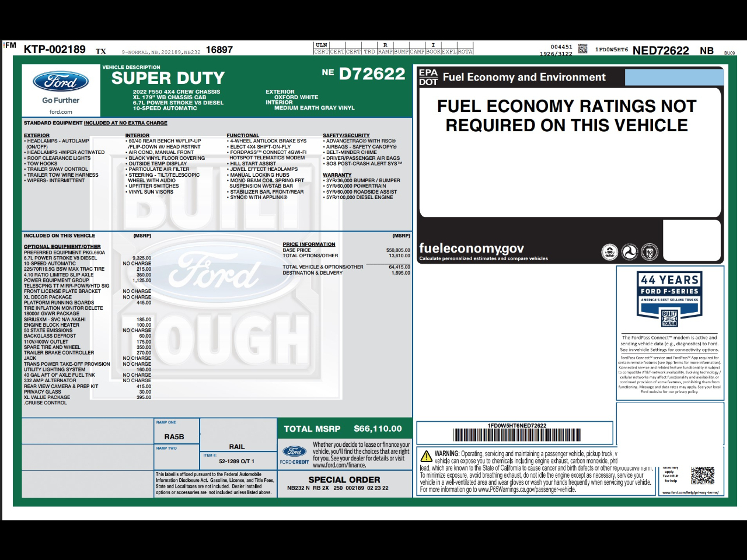Click the 332 AMP ALTERNATOR option
This screenshot has width=747, height=560.
50,380
